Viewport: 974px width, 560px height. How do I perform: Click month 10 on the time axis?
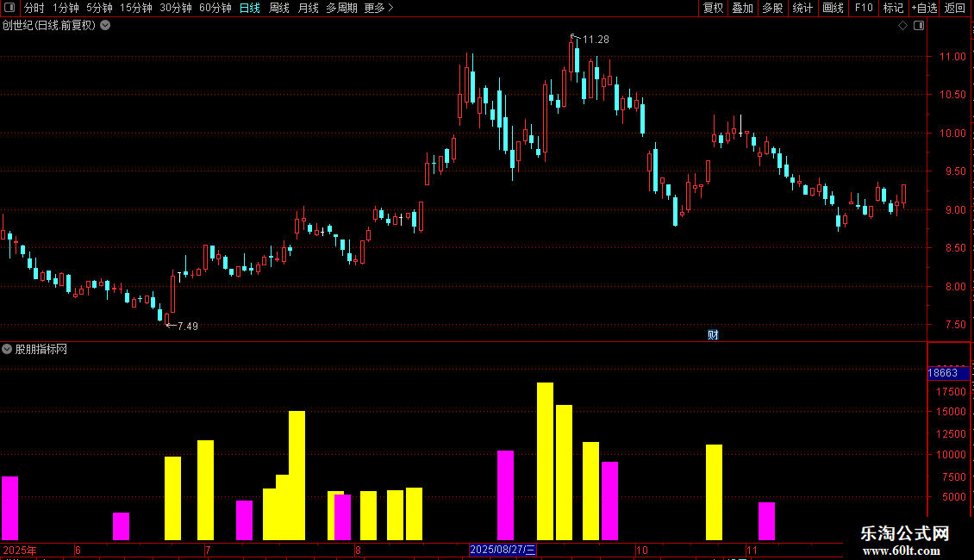pos(641,551)
